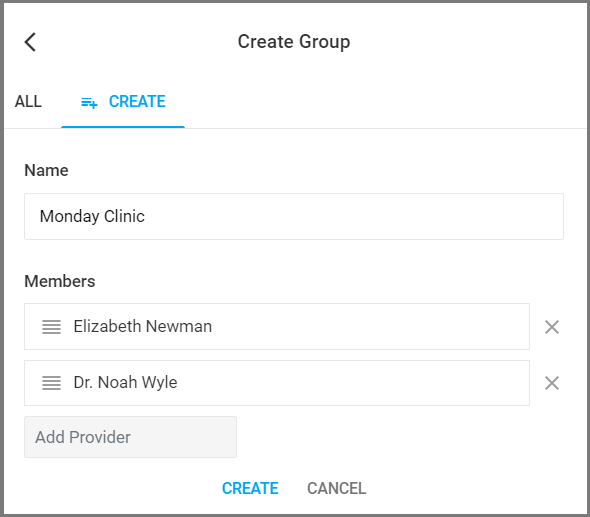Focus the Add Provider field
This screenshot has width=590, height=517.
coord(130,437)
